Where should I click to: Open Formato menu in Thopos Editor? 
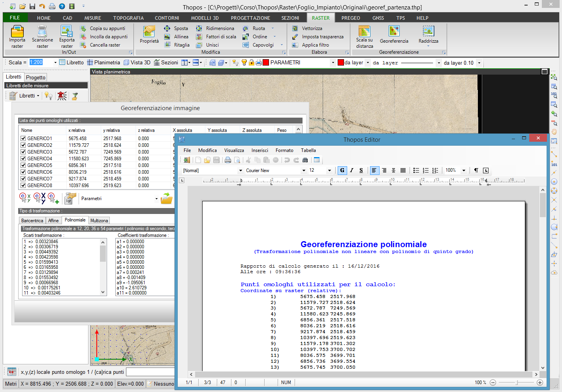[284, 150]
